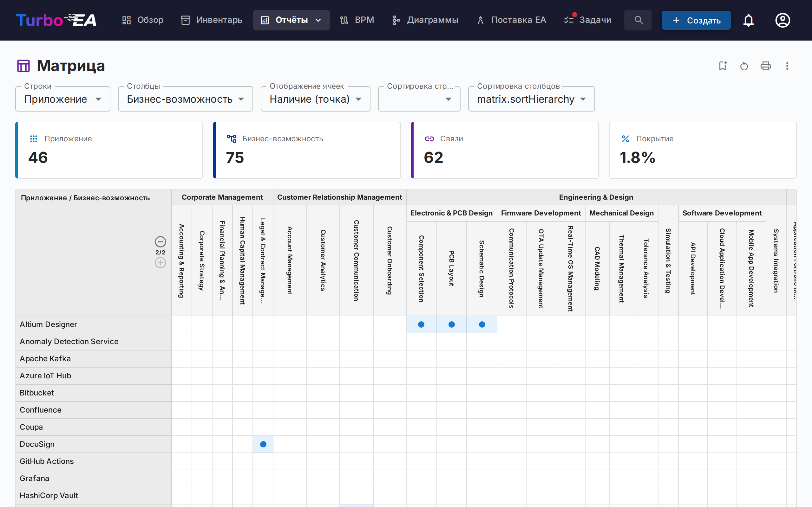Click the Turbo EA logo
The image size is (812, 507).
pos(56,20)
